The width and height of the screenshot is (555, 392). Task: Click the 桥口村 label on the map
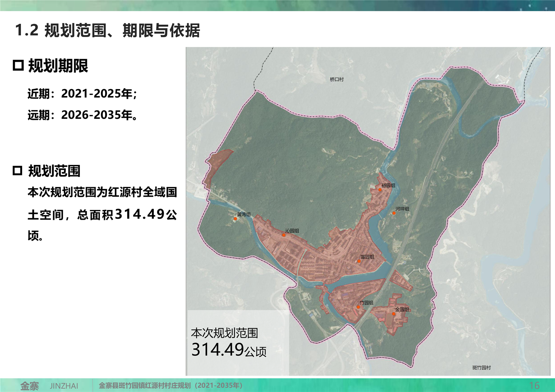coord(336,79)
